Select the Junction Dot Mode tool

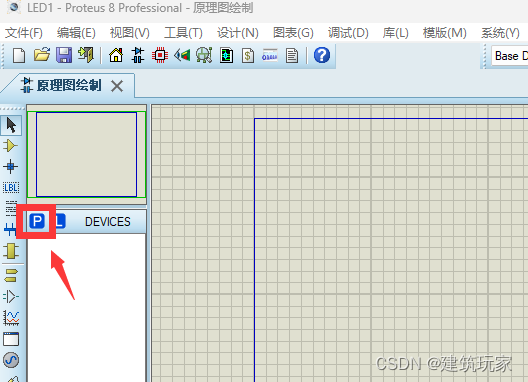(x=10, y=166)
